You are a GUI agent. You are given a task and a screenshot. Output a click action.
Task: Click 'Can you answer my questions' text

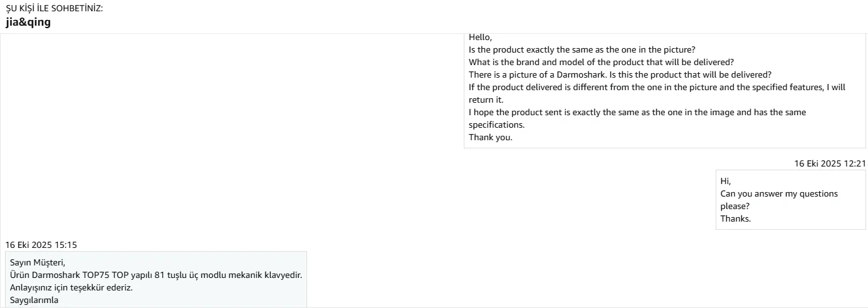coord(778,193)
